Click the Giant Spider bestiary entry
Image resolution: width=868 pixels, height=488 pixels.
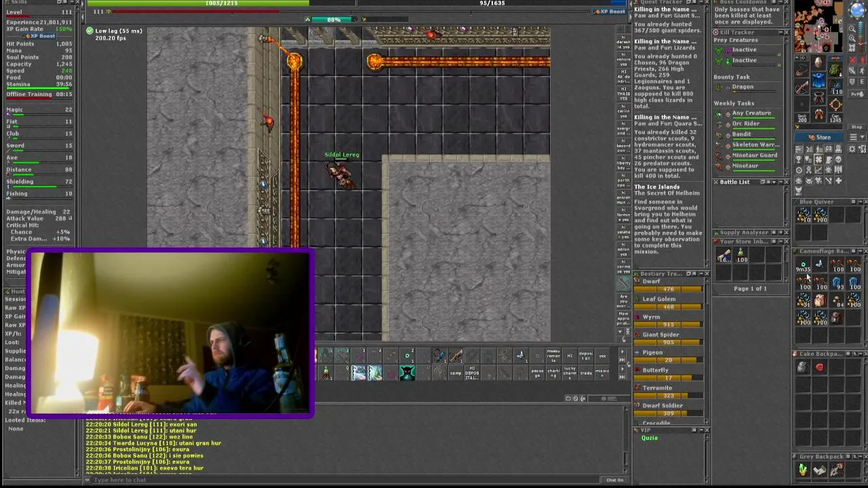661,334
